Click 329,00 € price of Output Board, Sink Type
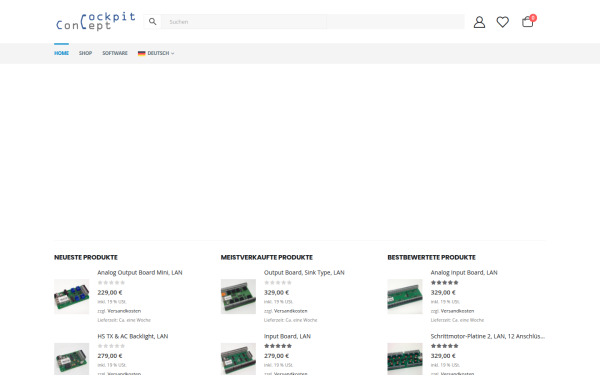The image size is (600, 375). tap(276, 292)
